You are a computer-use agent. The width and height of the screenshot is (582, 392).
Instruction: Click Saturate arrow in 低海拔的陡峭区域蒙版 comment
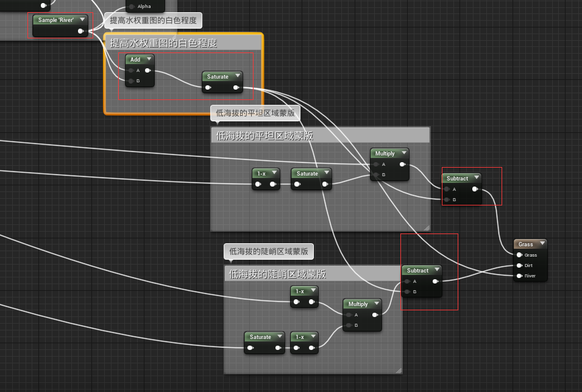(280, 337)
